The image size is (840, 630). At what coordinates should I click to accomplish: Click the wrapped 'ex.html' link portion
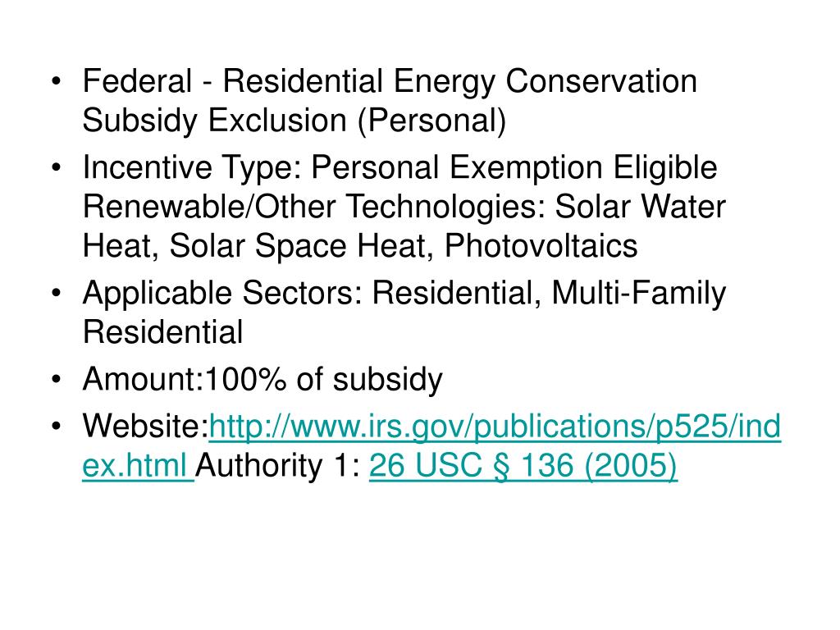pos(137,465)
